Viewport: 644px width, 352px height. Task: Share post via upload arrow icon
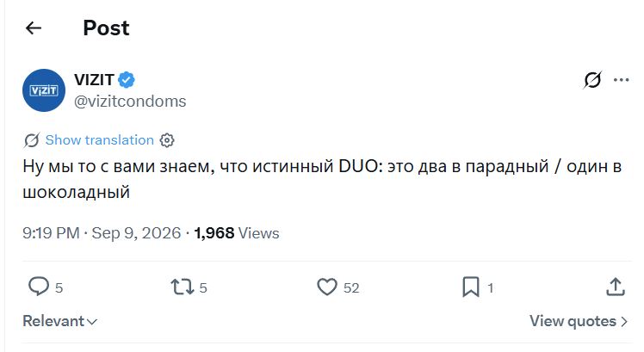pyautogui.click(x=616, y=287)
